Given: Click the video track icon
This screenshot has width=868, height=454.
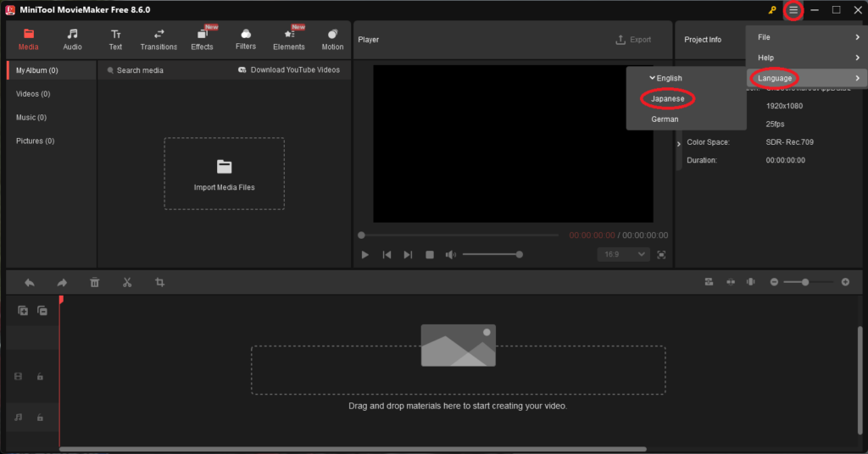Looking at the screenshot, I should 19,377.
